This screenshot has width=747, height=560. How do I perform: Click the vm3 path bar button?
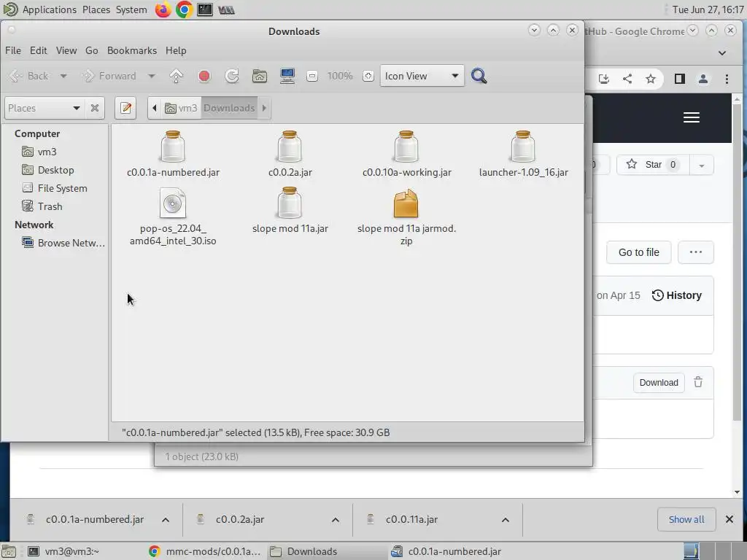(x=181, y=108)
